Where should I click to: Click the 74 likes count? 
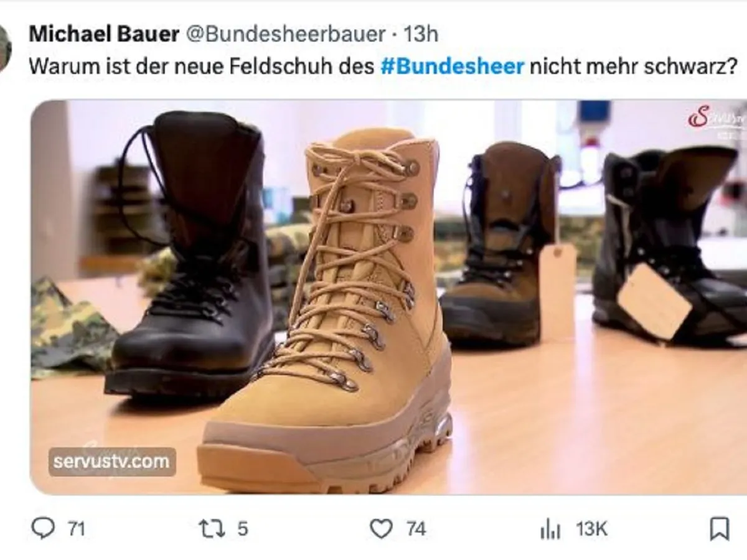(x=416, y=530)
